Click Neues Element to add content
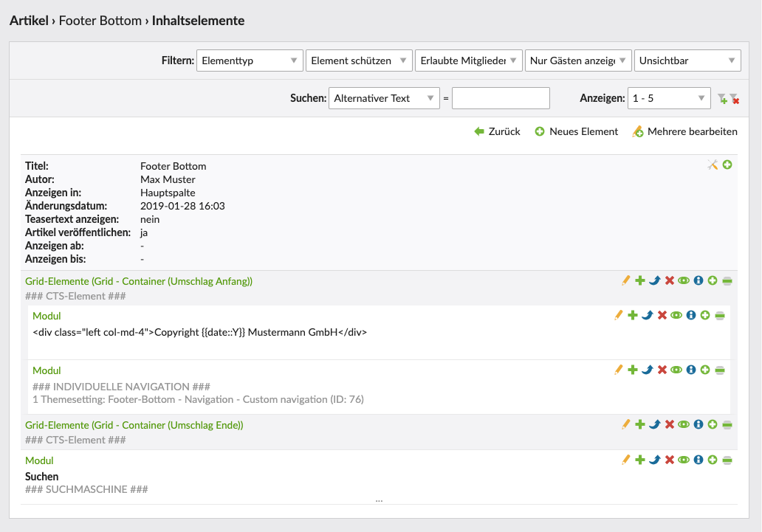Screen dimensions: 762x532 576,131
